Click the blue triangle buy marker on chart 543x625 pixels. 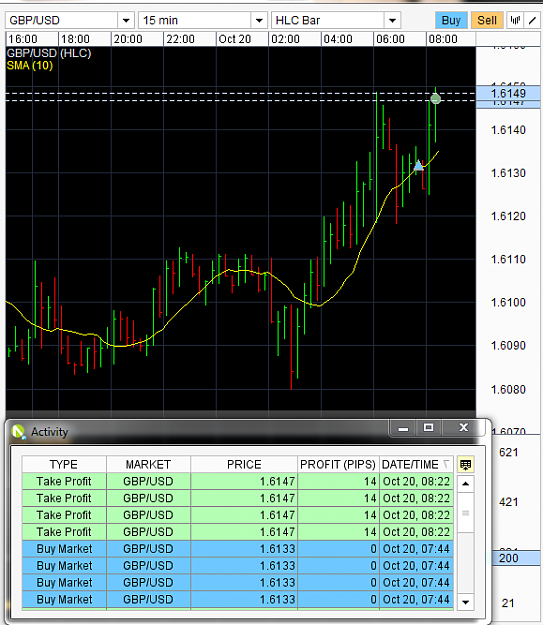point(418,165)
